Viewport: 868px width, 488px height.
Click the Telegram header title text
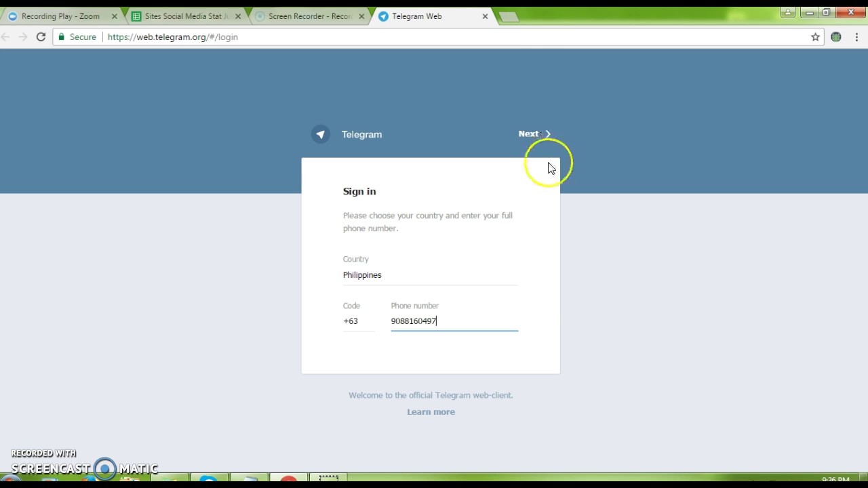(361, 135)
